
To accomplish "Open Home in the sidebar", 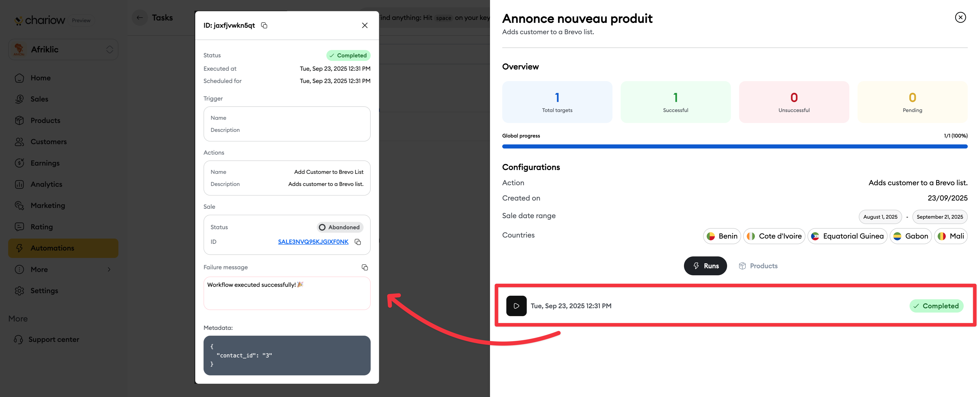I will click(63, 78).
